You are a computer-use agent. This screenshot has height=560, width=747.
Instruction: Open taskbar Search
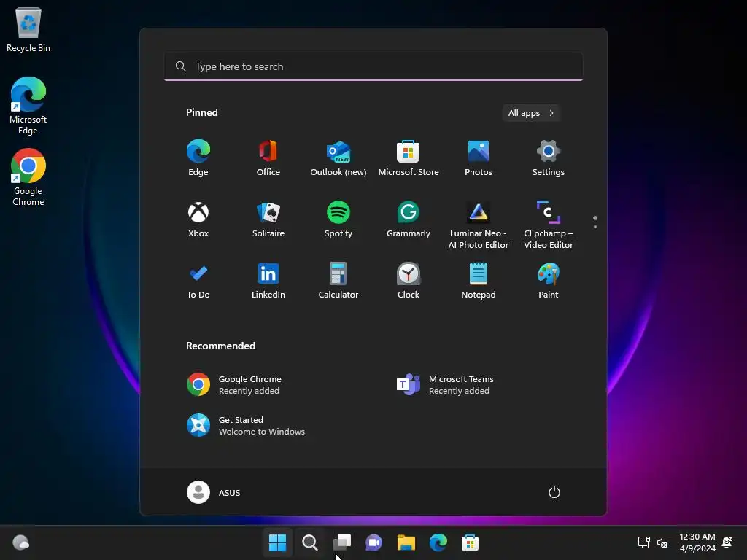(309, 542)
